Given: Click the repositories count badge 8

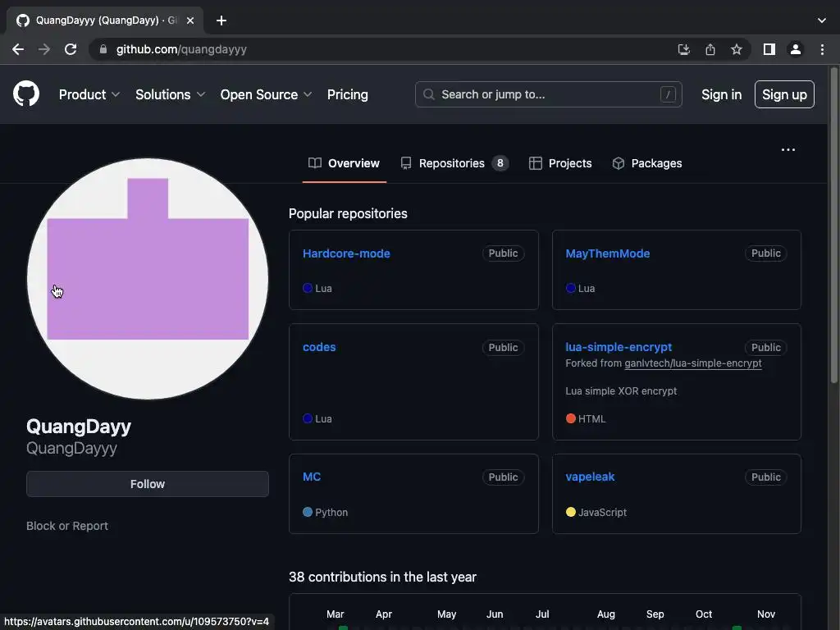Looking at the screenshot, I should (x=500, y=163).
